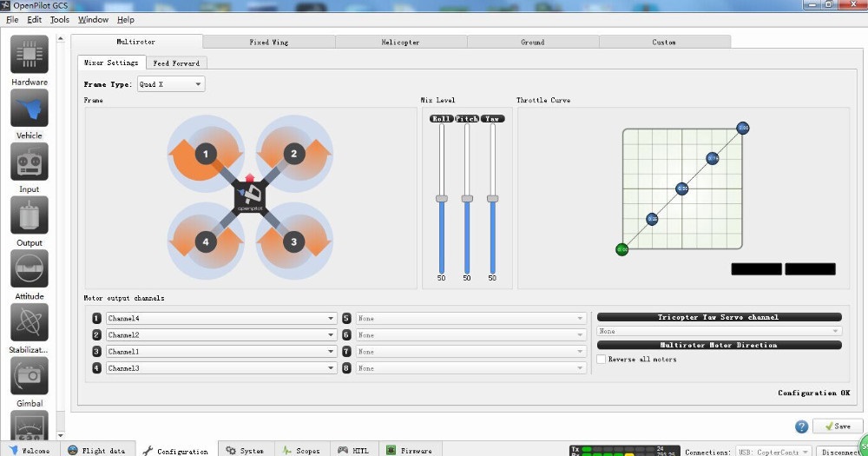Click motor 3 on the quad frame

(x=294, y=241)
